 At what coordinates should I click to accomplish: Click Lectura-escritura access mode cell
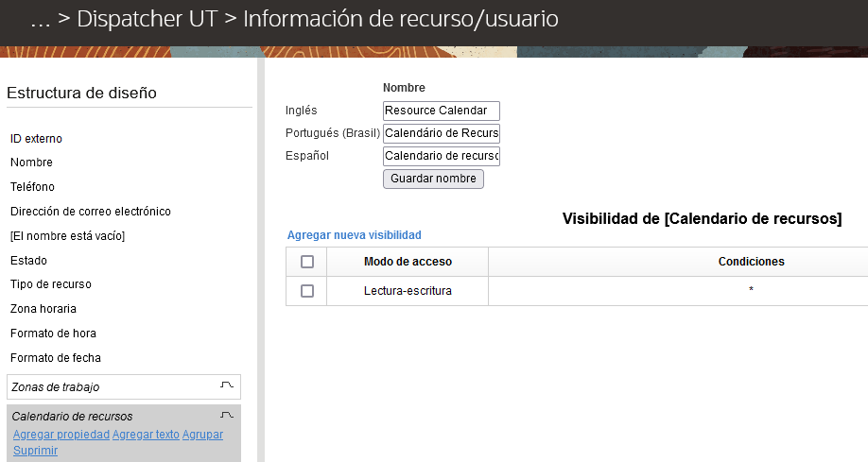coord(408,291)
